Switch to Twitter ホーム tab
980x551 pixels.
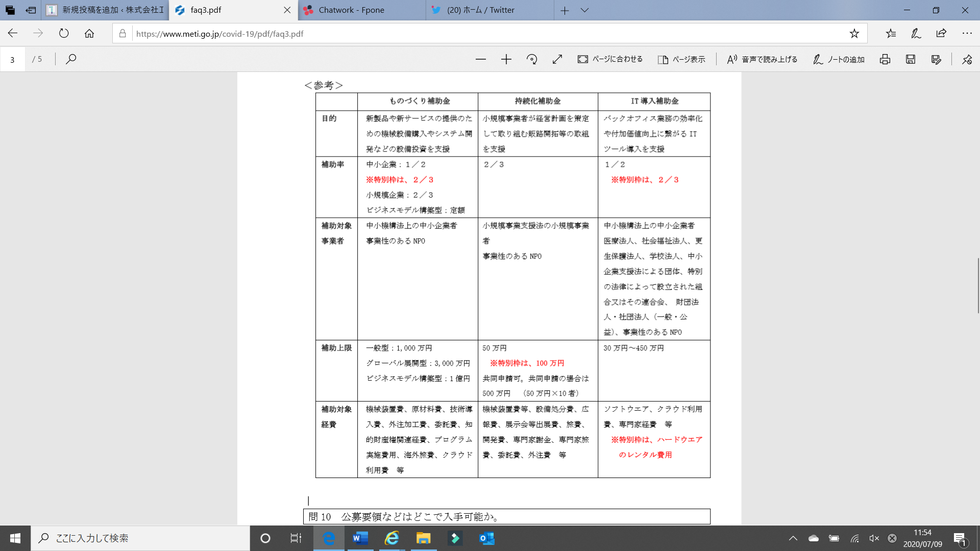[490, 10]
